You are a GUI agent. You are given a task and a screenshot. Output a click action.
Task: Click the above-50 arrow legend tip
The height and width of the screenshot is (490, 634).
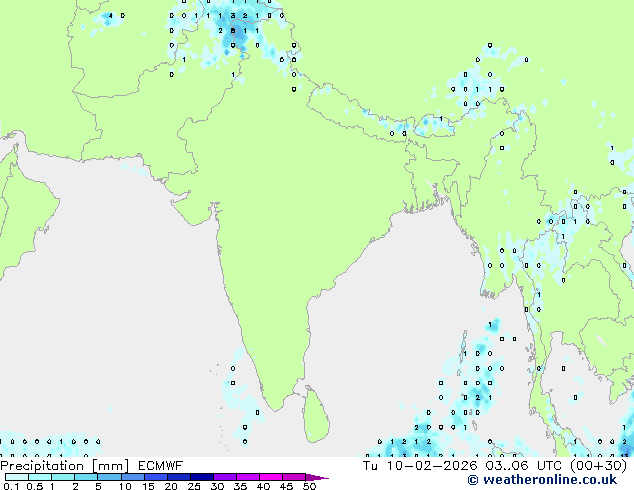coord(317,477)
